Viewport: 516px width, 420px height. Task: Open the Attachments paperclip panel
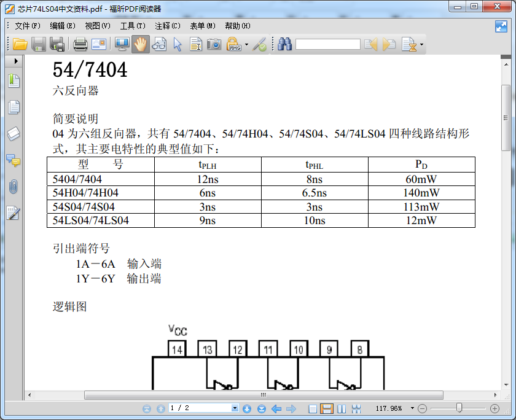14,187
